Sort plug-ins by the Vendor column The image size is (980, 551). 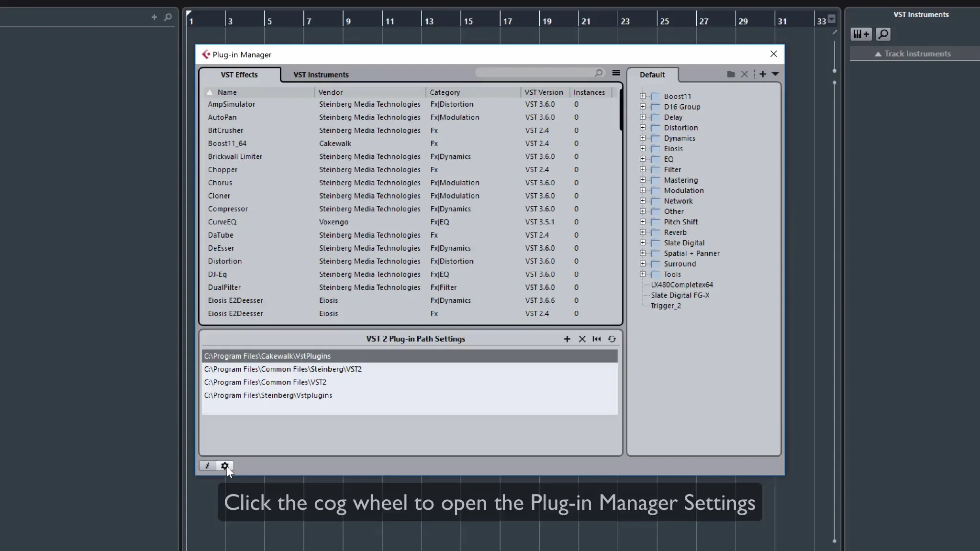[x=331, y=92]
